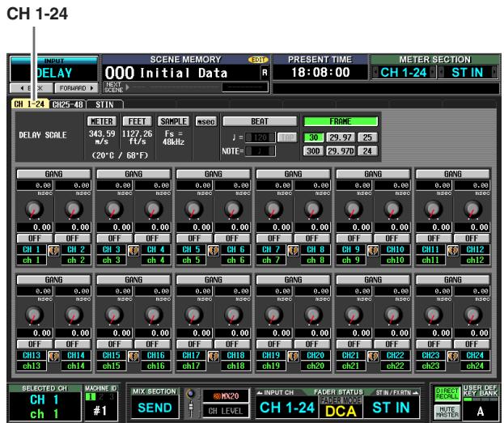
Task: Choose 29.97 frame rate
Action: click(341, 137)
